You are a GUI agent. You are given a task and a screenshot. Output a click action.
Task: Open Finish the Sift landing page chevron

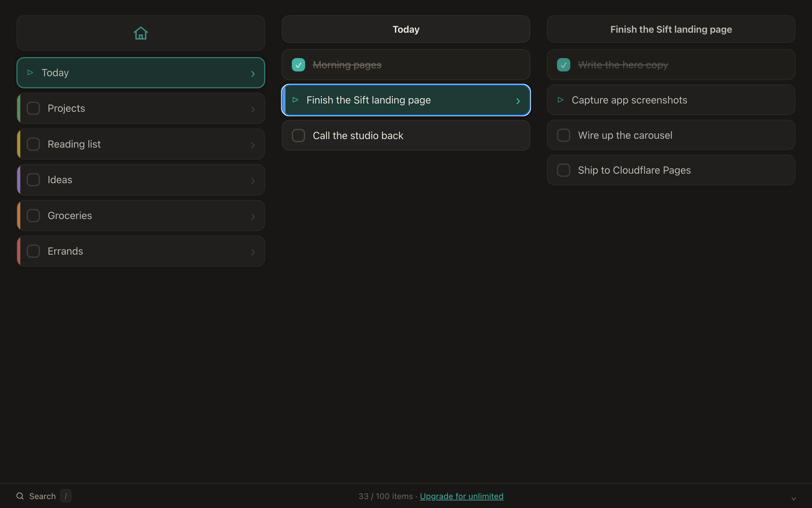tap(518, 101)
